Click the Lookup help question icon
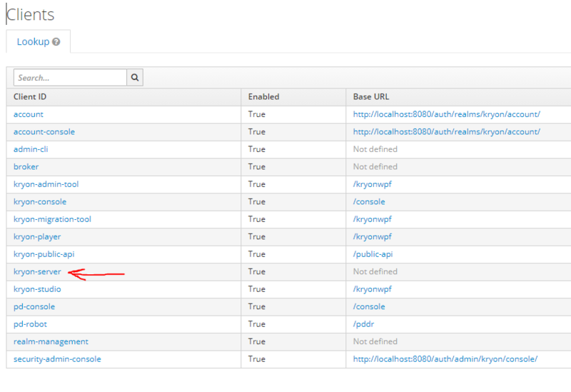Image resolution: width=571 pixels, height=392 pixels. coord(56,42)
